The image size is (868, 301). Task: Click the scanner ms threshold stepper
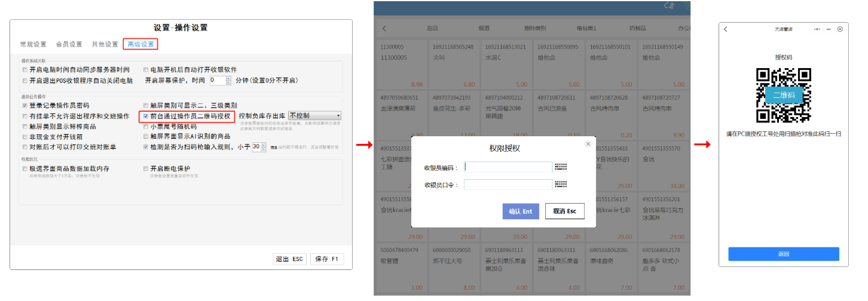click(263, 147)
